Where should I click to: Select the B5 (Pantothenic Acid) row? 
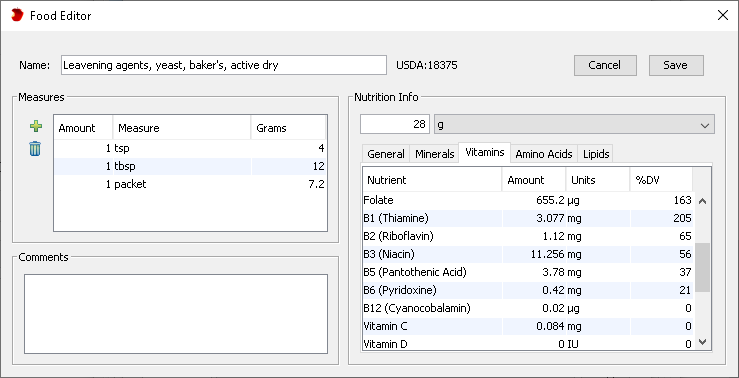click(x=528, y=272)
